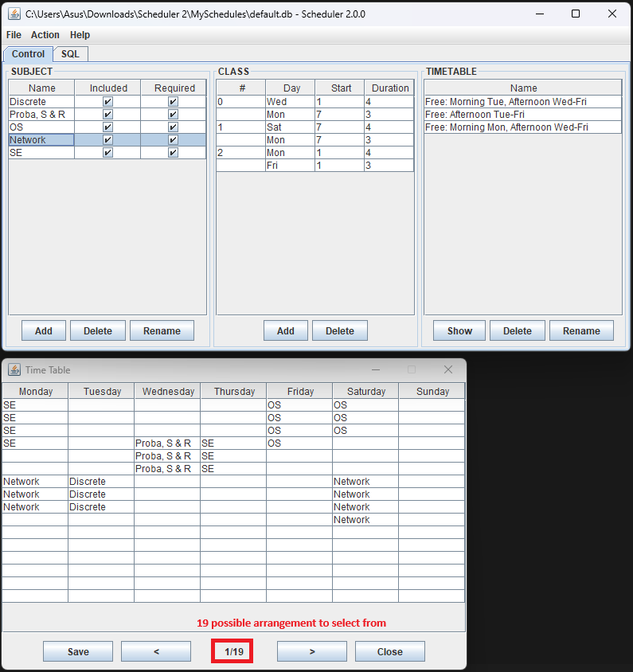Click the Saturday column header in Time Table
633x672 pixels.
pos(366,391)
